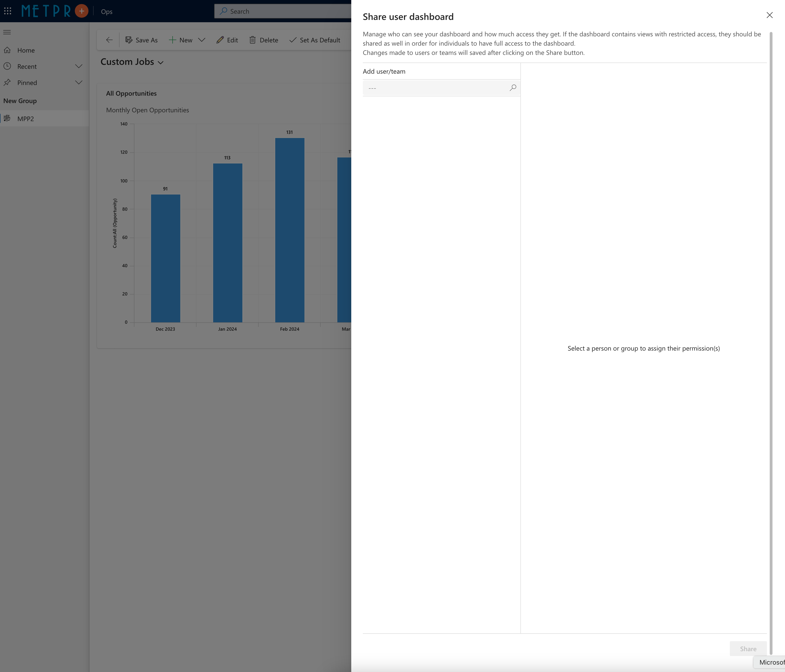
Task: Click the Save As toolbar button
Action: tap(141, 40)
